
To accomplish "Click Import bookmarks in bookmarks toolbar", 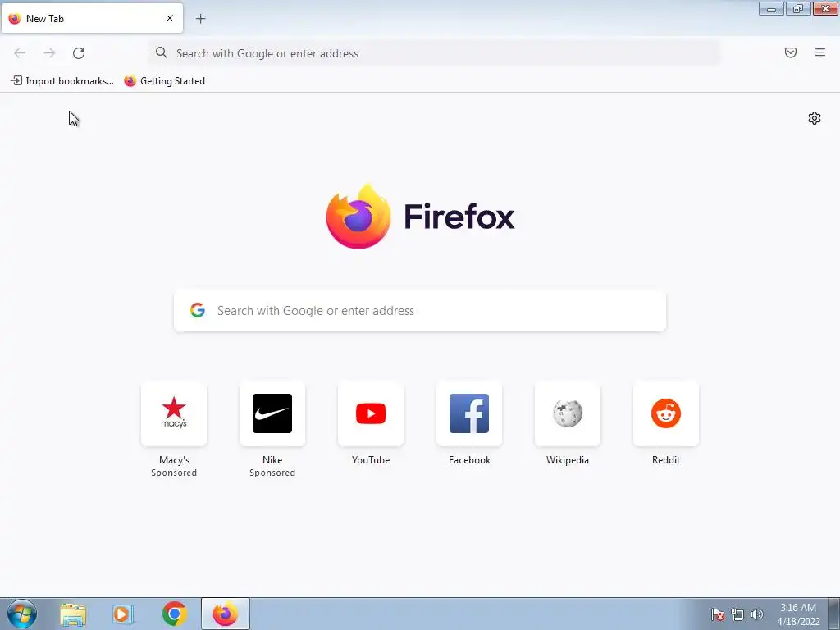I will 62,81.
